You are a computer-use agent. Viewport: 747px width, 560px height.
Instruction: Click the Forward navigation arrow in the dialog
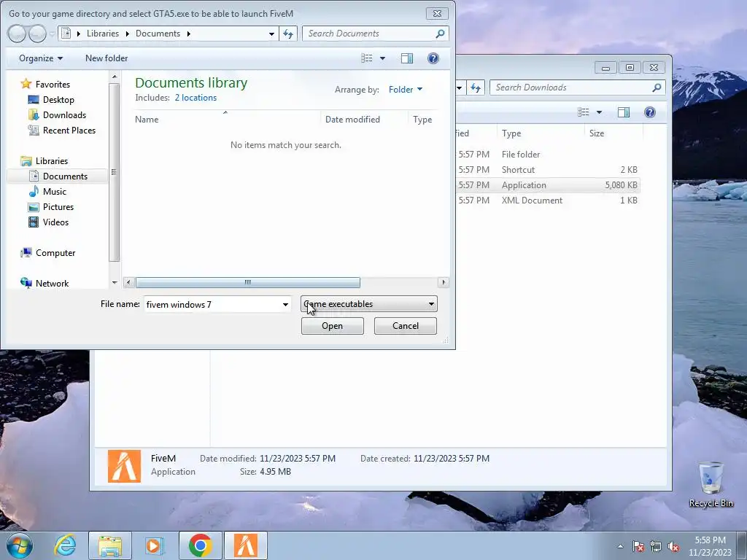[37, 34]
